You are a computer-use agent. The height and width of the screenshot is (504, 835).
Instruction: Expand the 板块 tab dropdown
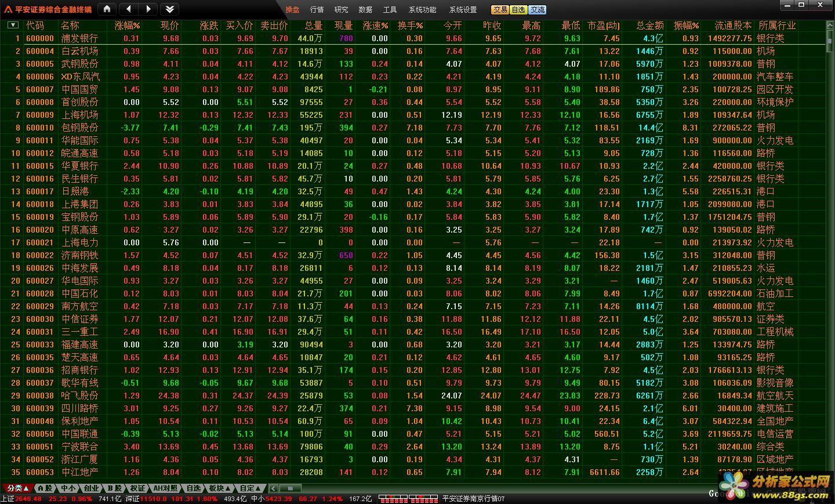click(220, 488)
